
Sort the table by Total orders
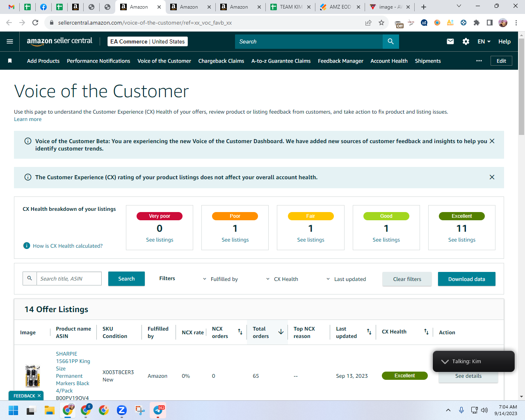click(281, 332)
